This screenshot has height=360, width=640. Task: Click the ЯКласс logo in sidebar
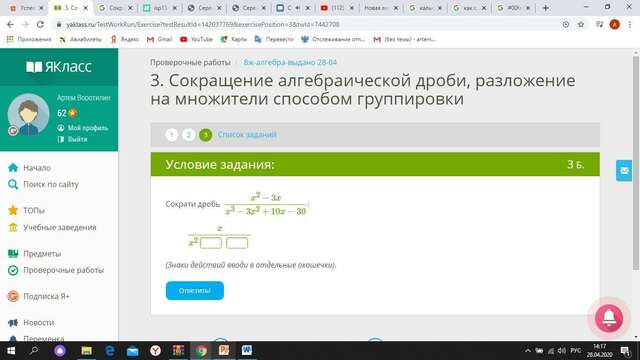(59, 67)
